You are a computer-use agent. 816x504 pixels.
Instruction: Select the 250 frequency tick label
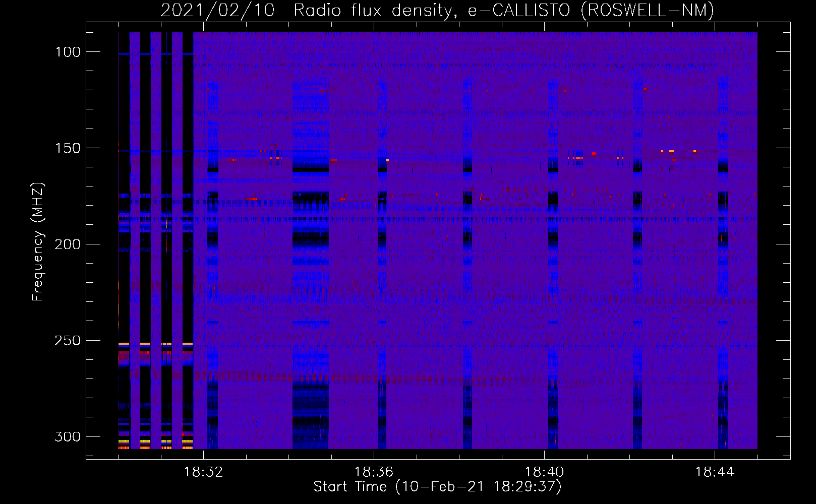67,341
